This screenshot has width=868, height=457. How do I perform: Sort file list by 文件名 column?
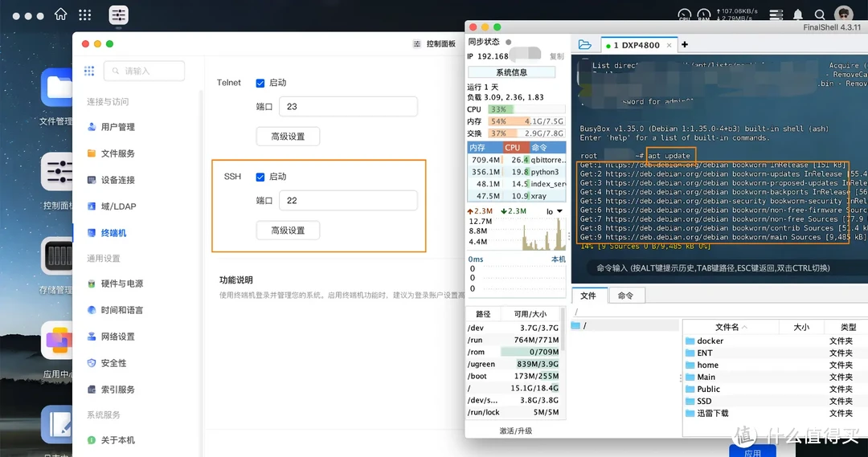(731, 327)
